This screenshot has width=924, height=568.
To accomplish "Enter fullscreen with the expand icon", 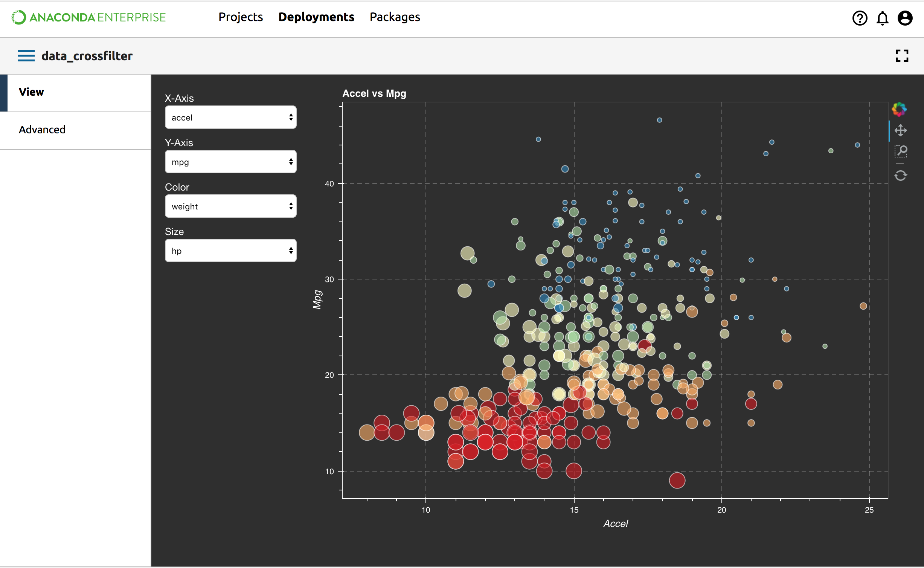I will 902,56.
